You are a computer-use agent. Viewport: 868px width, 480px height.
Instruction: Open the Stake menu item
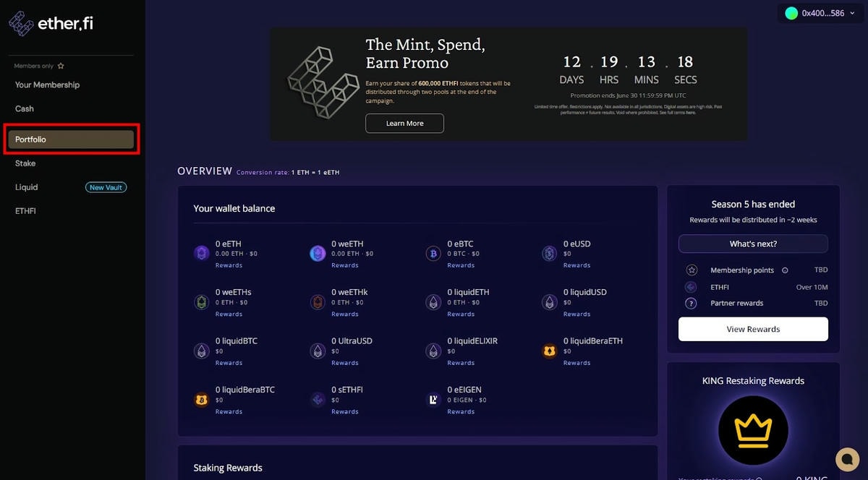(25, 163)
